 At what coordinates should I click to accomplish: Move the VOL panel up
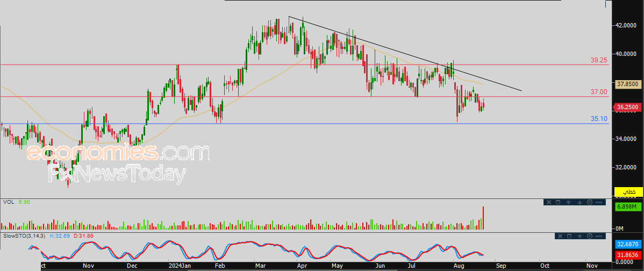tap(569, 202)
